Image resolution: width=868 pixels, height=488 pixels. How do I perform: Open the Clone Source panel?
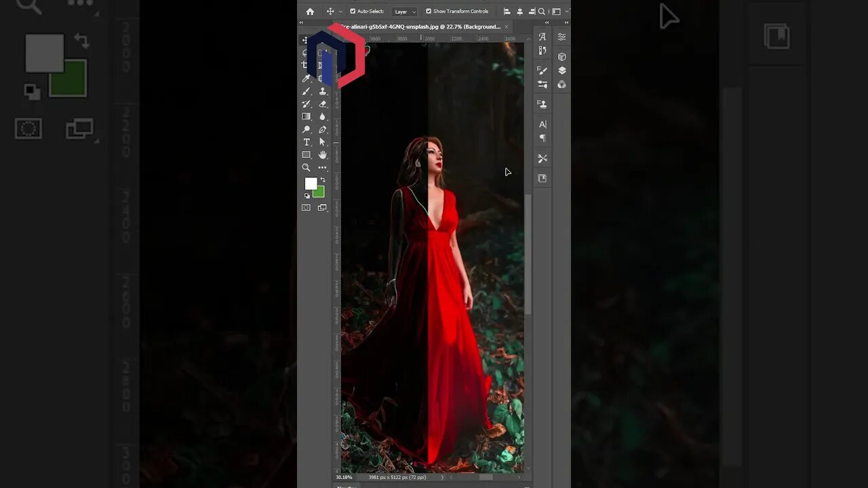(542, 104)
